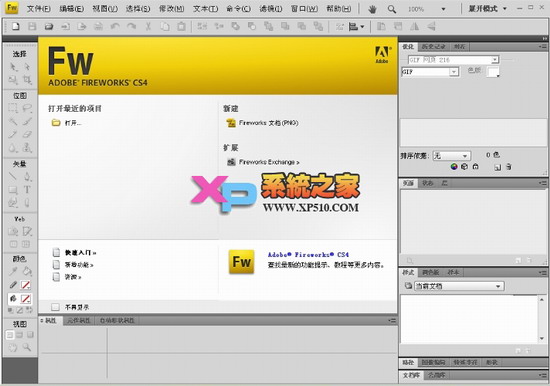Switch to full screen view mode
The height and width of the screenshot is (386, 550).
30,335
